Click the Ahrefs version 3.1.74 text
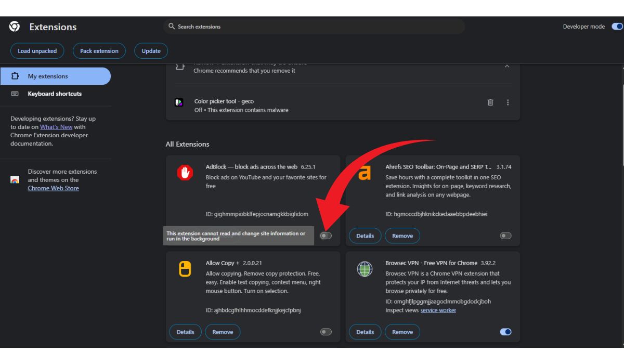The height and width of the screenshot is (364, 624). [504, 167]
